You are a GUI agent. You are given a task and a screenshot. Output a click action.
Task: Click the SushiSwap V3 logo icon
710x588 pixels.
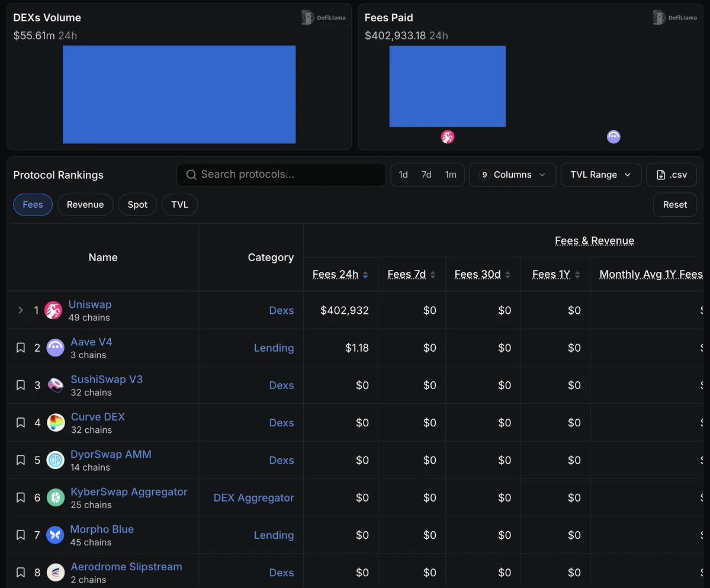[55, 385]
